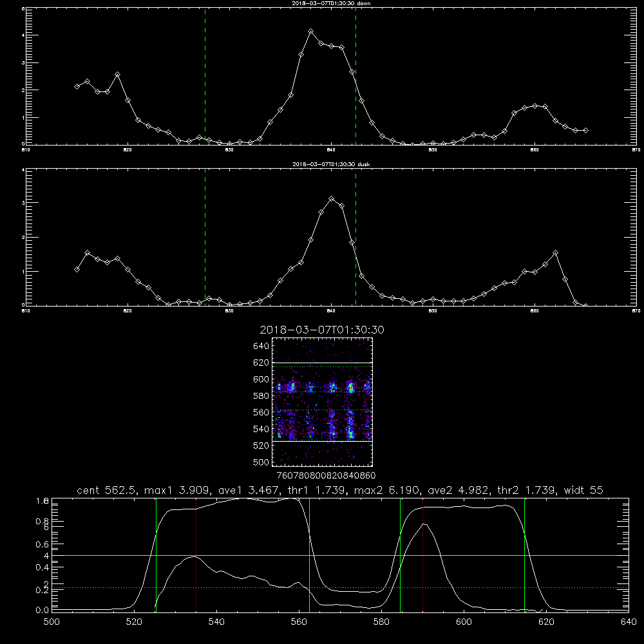Viewport: 644px width, 644px height.
Task: Click the dawn plot x-axis tick label 820
Action: 128,150
